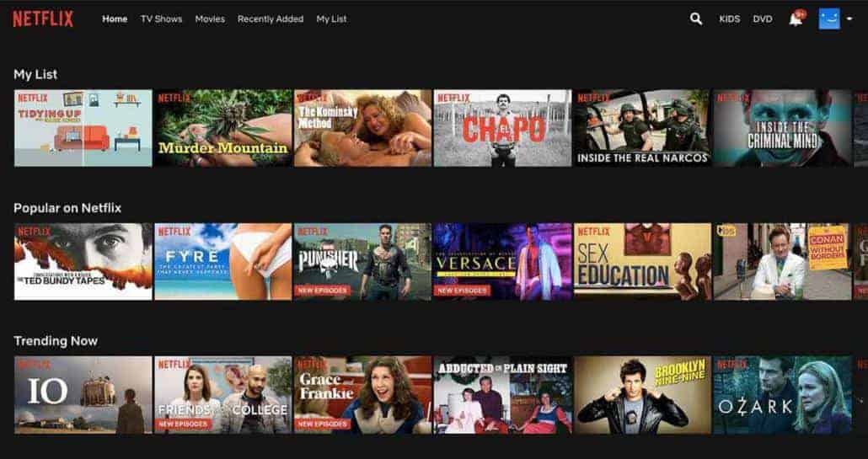Open the El Chapo thumbnail

click(x=502, y=128)
